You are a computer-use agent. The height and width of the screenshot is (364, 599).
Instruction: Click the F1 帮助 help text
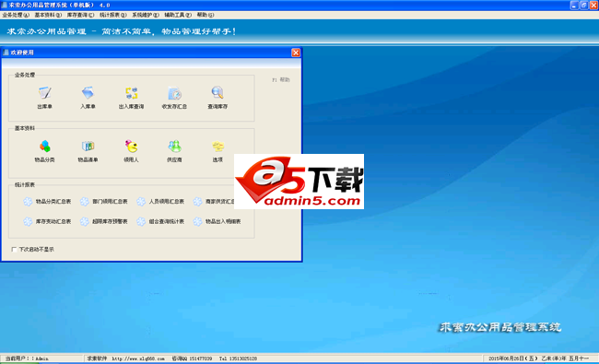(281, 80)
